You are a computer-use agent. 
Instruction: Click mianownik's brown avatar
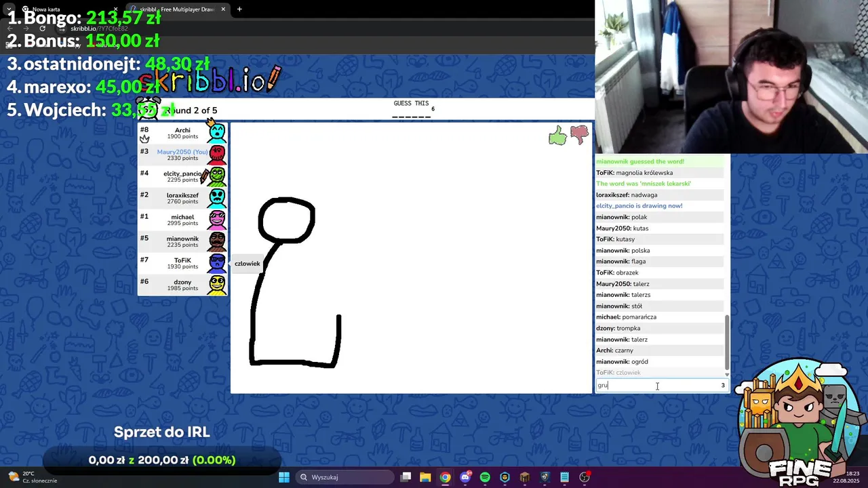click(x=217, y=241)
